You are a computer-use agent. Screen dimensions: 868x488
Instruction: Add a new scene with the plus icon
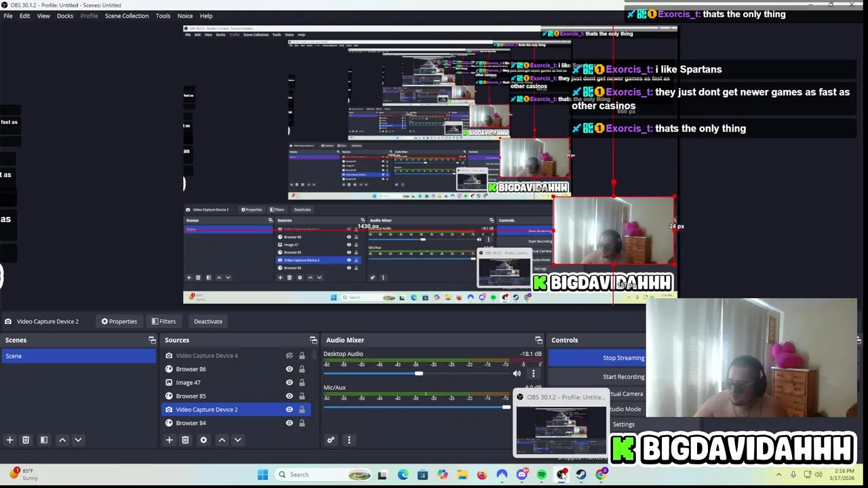point(9,440)
